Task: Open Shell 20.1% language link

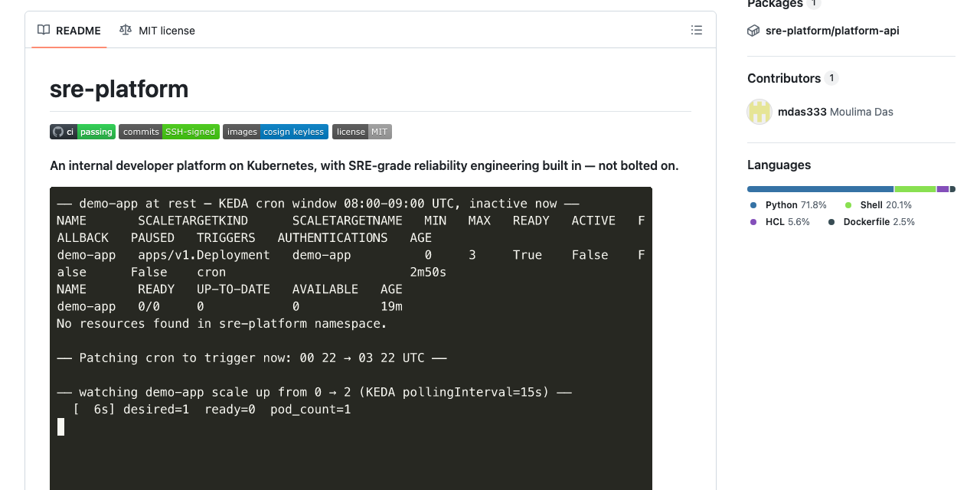Action: tap(878, 205)
